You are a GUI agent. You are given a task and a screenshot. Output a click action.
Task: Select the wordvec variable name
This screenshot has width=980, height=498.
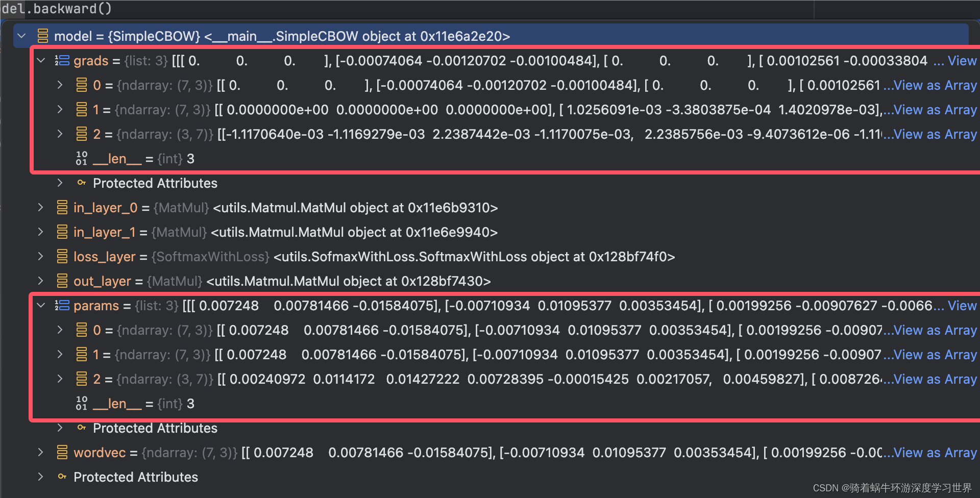click(100, 453)
